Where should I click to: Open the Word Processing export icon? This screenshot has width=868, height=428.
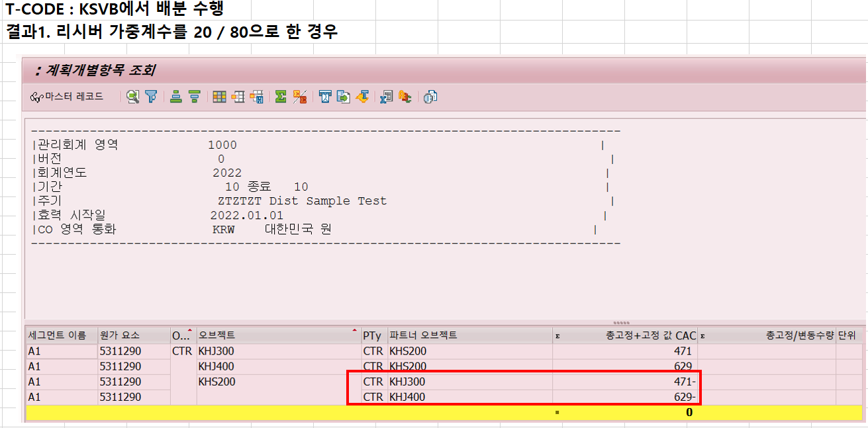325,97
